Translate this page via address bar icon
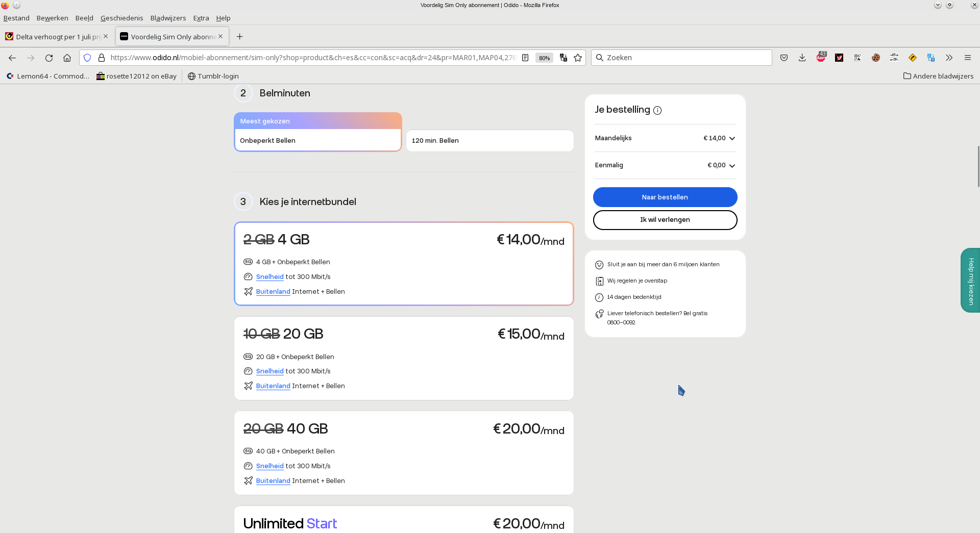Viewport: 980px width, 533px height. tap(563, 58)
